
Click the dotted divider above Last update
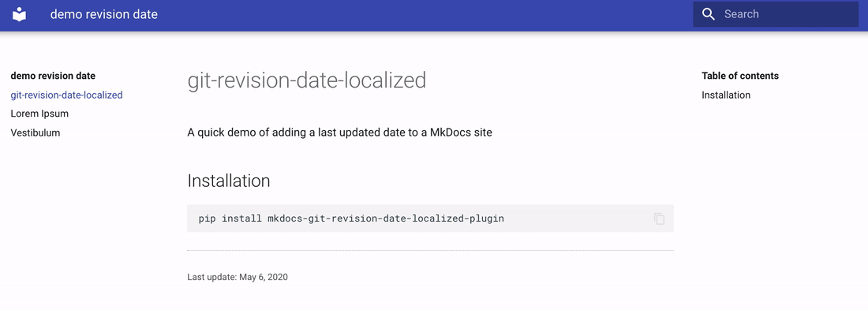click(430, 251)
